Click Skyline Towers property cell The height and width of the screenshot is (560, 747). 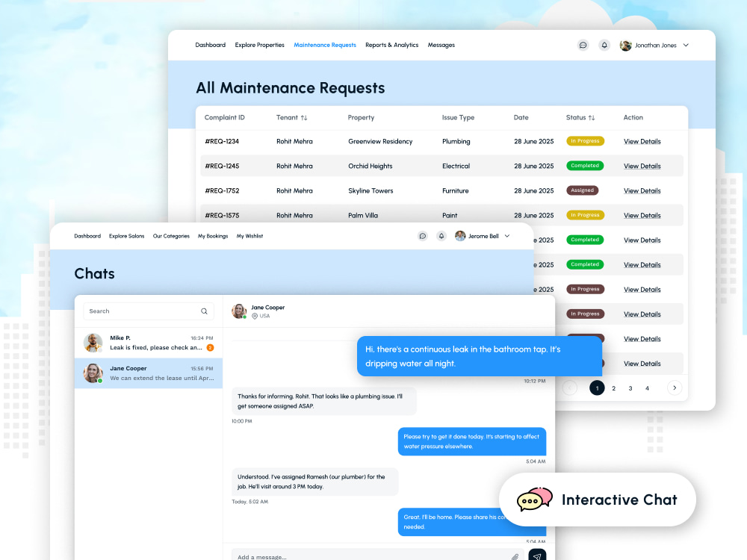(x=371, y=191)
